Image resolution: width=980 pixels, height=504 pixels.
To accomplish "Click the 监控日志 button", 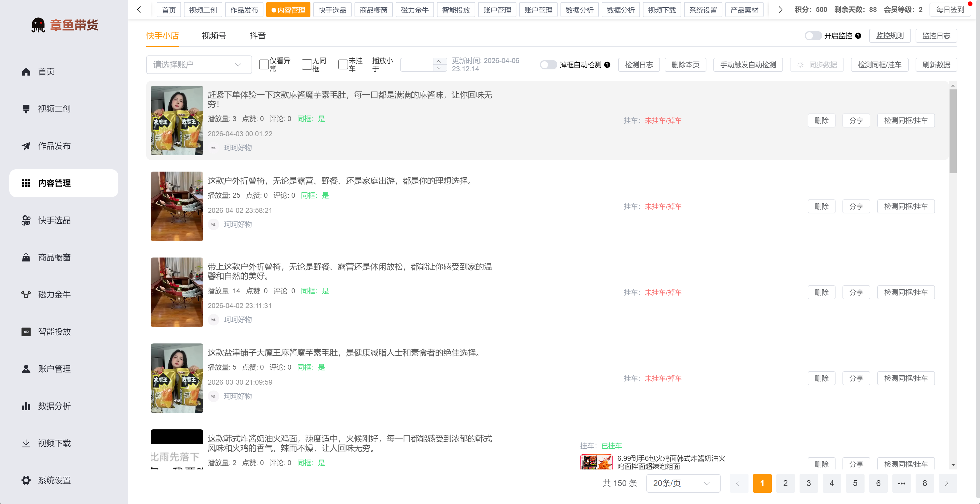I will pyautogui.click(x=936, y=36).
